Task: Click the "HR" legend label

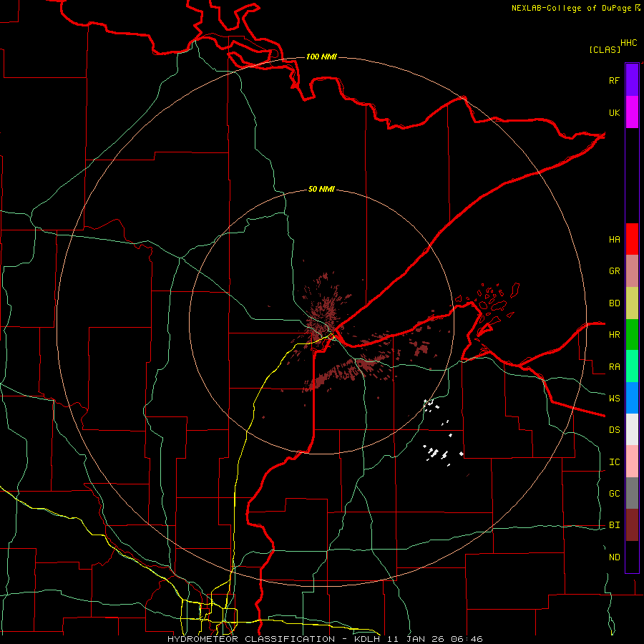Action: 614,335
